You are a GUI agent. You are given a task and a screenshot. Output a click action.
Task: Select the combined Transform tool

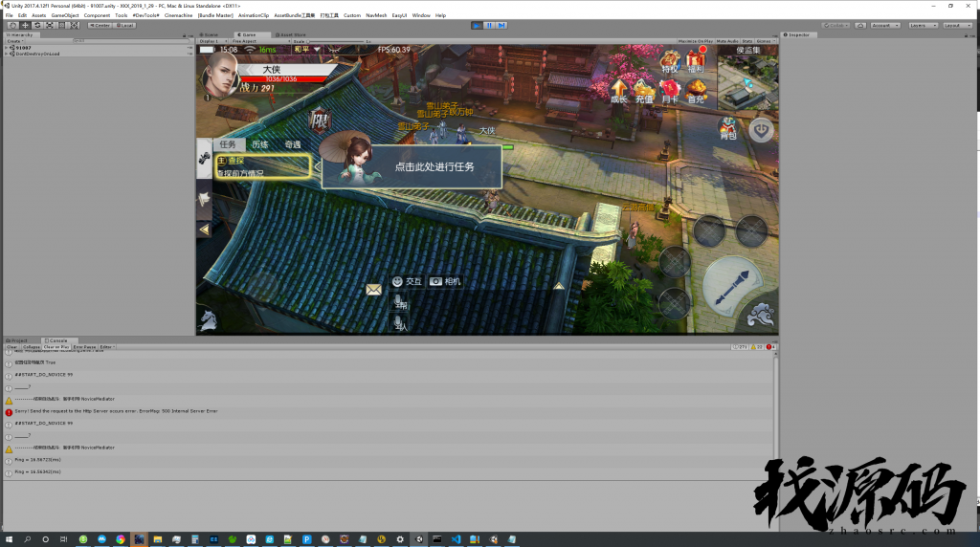(75, 26)
